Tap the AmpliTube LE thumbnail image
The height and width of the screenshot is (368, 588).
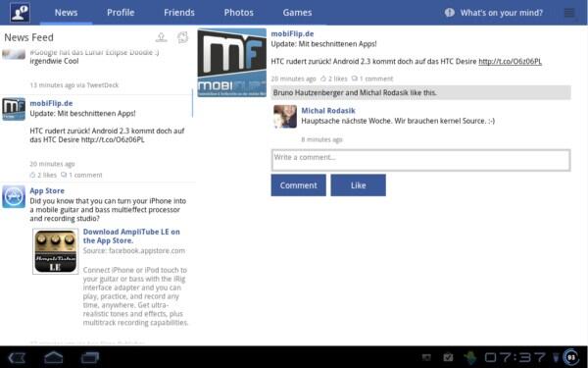56,251
